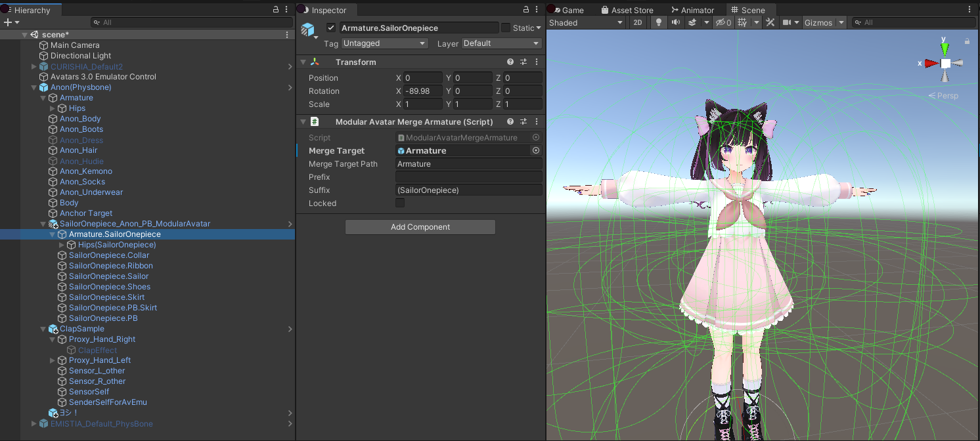Collapse the Transform component
This screenshot has height=441, width=980.
coord(303,62)
